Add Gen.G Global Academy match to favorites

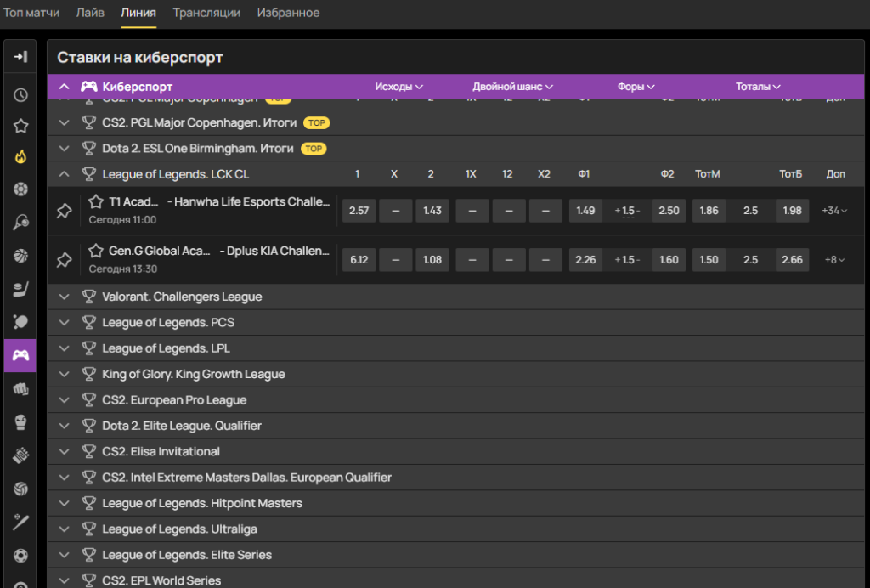pyautogui.click(x=96, y=250)
